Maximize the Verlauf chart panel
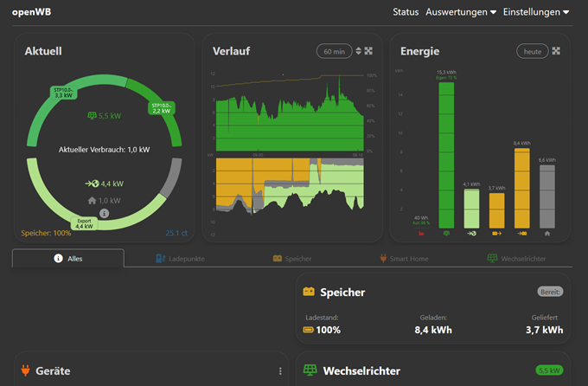Image resolution: width=588 pixels, height=386 pixels. [368, 51]
